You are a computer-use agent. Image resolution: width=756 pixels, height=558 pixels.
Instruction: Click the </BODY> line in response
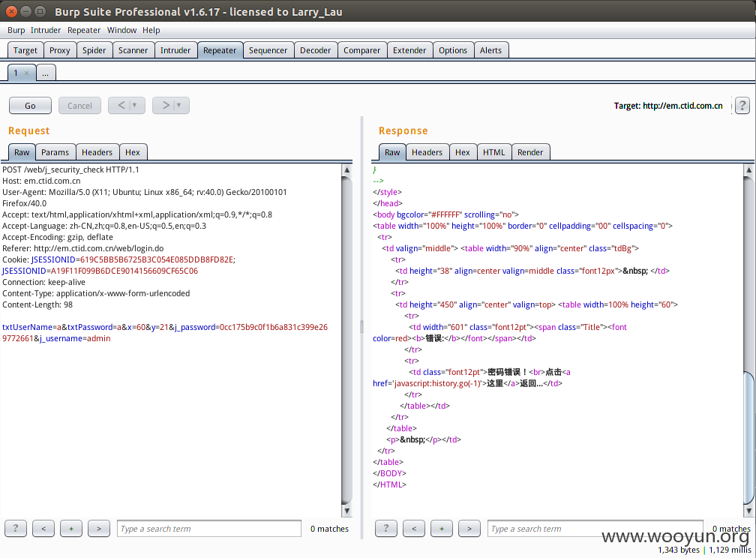tap(389, 473)
